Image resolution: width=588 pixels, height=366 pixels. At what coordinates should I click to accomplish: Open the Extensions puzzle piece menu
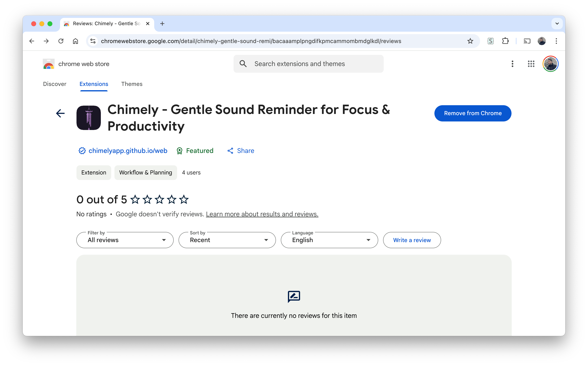(505, 41)
